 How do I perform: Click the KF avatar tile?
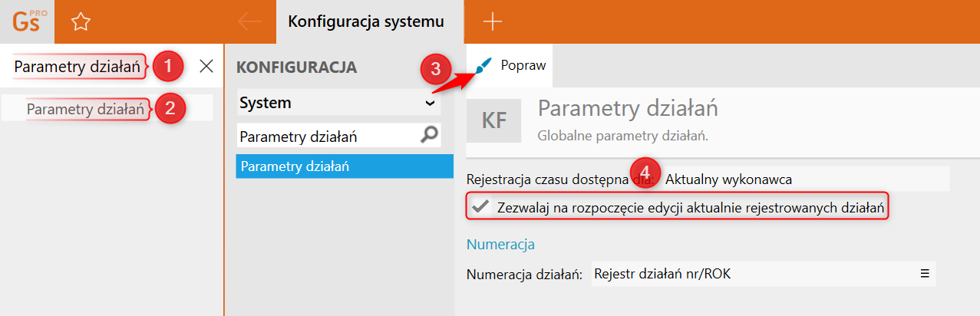point(493,121)
